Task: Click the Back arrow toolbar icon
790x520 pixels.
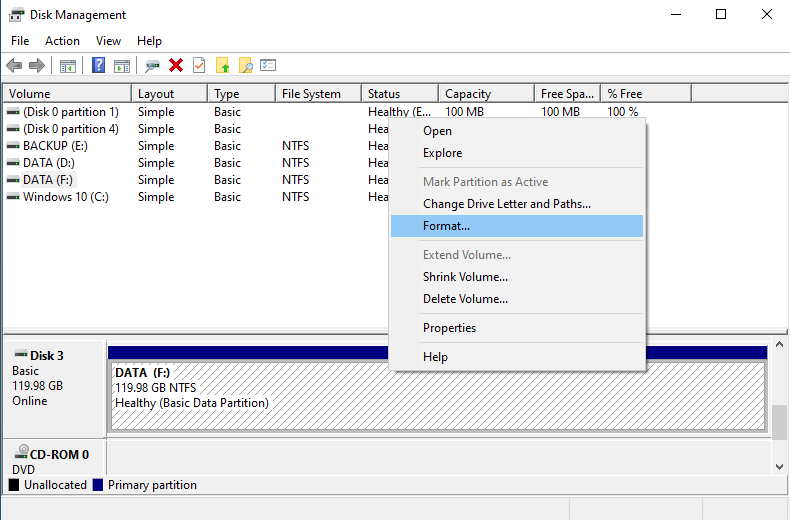Action: click(x=14, y=66)
